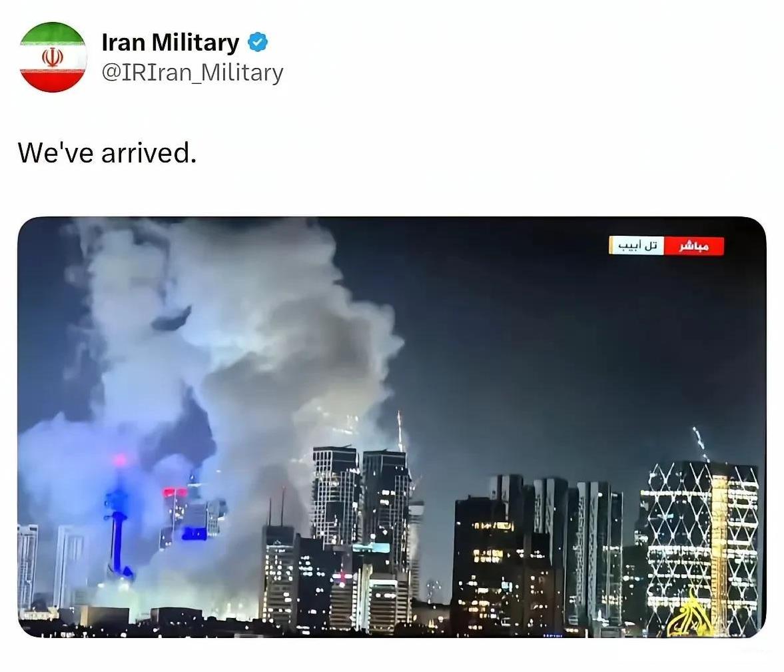Click the white-lit towers at far left
784x672 pixels.
pyautogui.click(x=50, y=565)
